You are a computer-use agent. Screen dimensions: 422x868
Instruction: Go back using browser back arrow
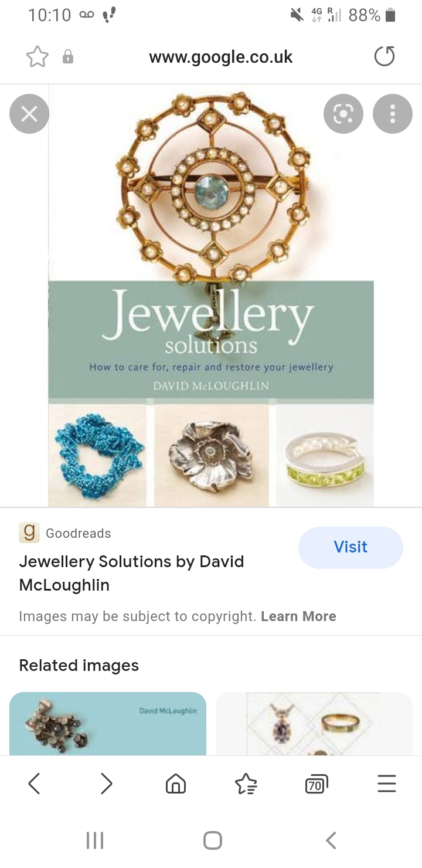(35, 784)
